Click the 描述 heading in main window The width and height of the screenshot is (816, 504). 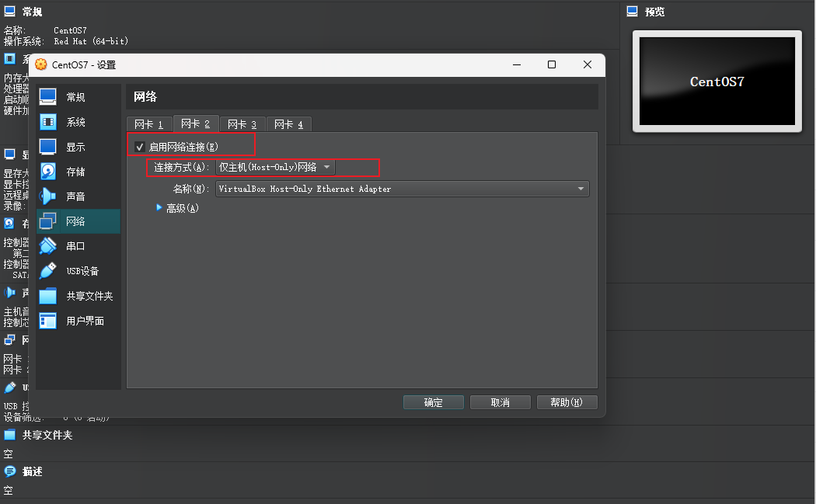pyautogui.click(x=33, y=471)
